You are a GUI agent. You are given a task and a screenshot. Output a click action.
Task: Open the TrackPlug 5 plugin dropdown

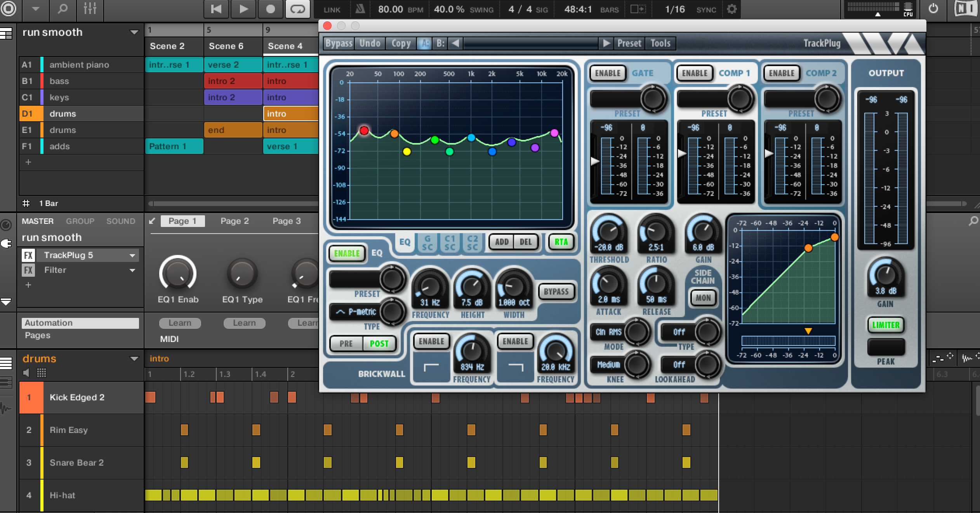pos(132,255)
